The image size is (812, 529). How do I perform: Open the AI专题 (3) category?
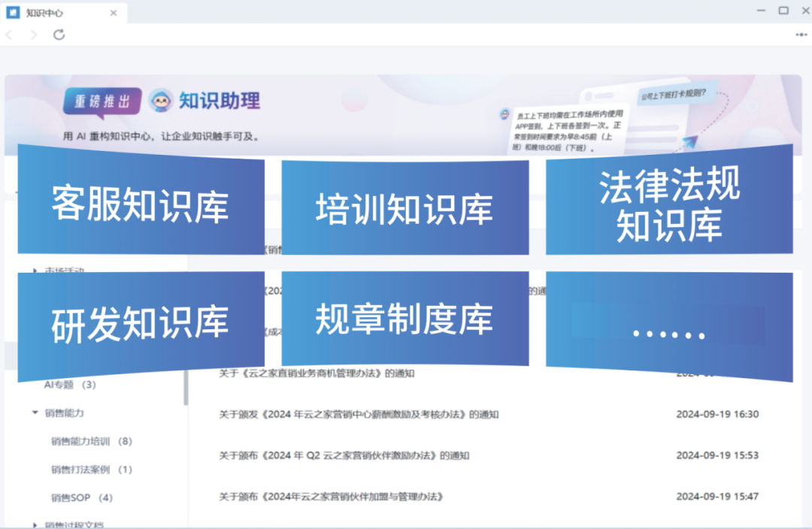[x=70, y=385]
